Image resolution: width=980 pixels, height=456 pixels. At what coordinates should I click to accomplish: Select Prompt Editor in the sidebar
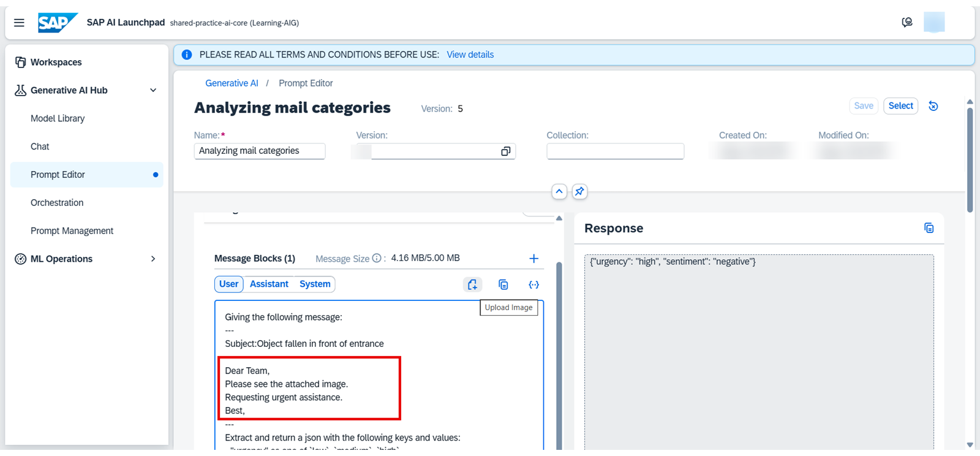tap(87, 175)
